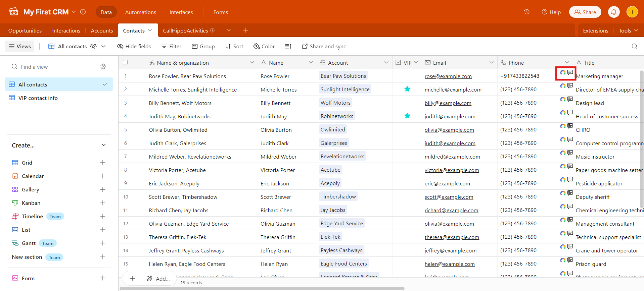This screenshot has width=644, height=291.
Task: Open user account avatar
Action: coord(632,12)
